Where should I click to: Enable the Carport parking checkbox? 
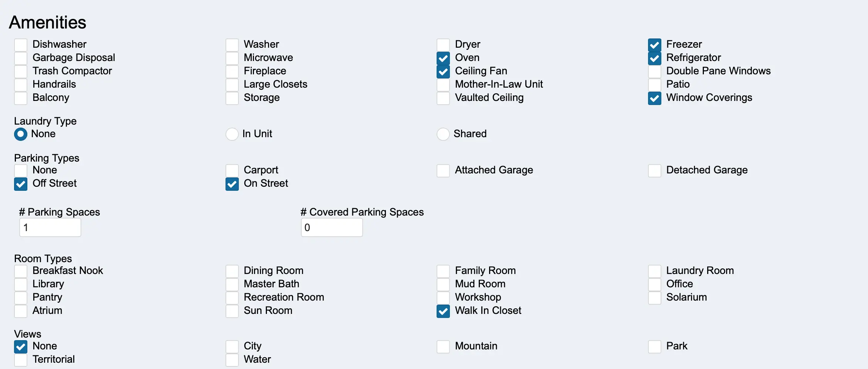click(232, 170)
